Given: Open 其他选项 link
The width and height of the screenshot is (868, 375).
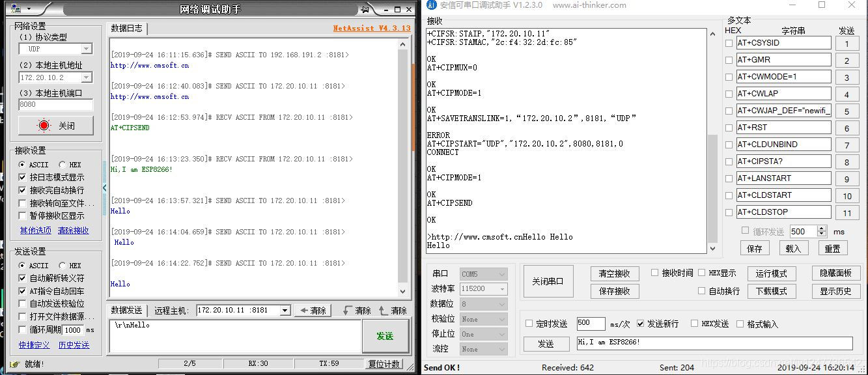Looking at the screenshot, I should coord(35,230).
